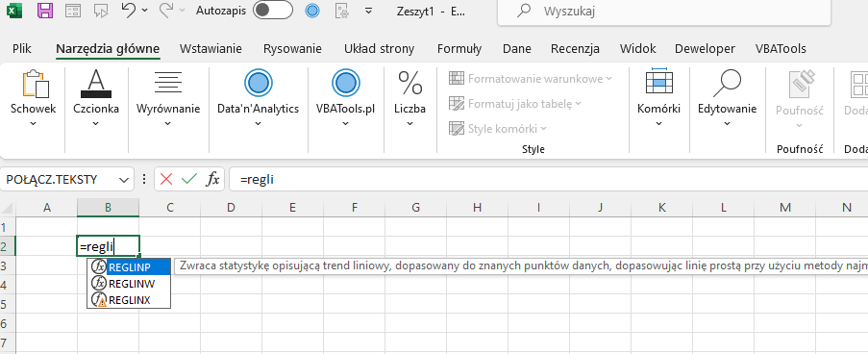The image size is (868, 354).
Task: Select column M header
Action: (x=785, y=208)
